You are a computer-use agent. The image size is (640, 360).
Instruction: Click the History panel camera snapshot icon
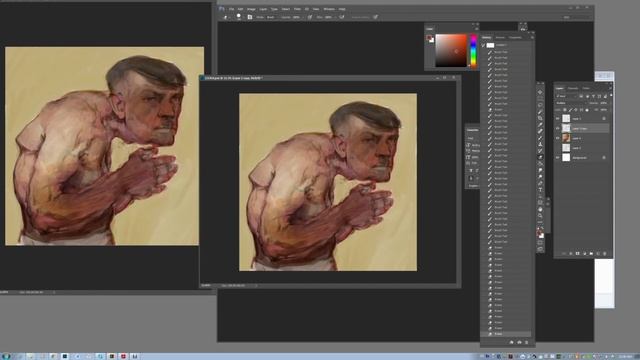pos(519,342)
